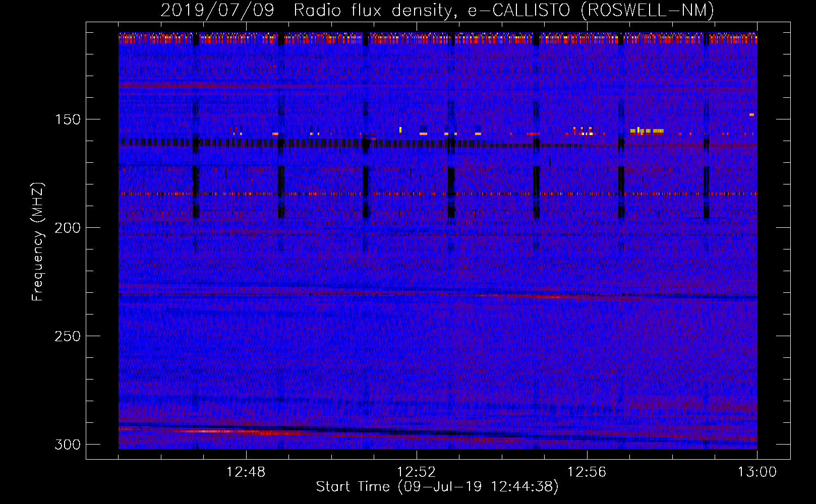Screen dimensions: 816x504
Task: Click the "Start Time (09-Jul-19 12:44:38)" label
Action: pyautogui.click(x=437, y=487)
